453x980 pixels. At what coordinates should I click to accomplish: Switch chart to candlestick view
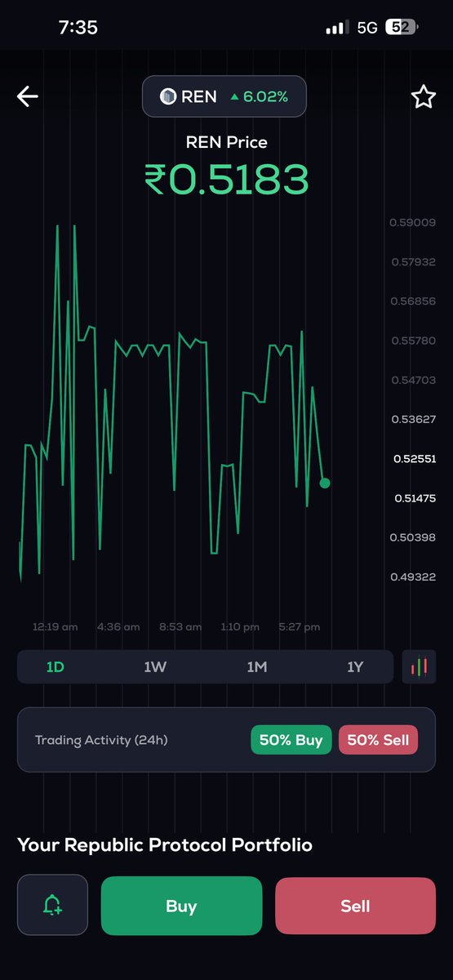click(419, 667)
